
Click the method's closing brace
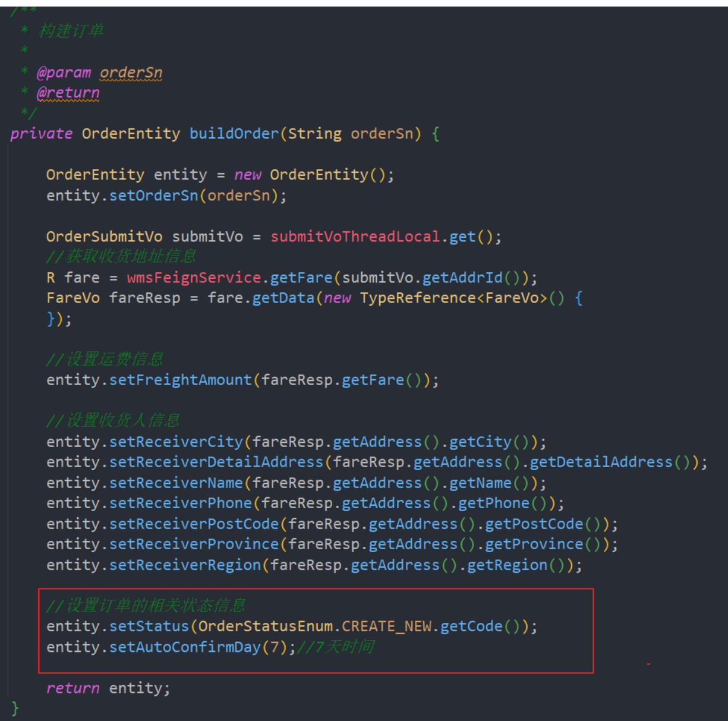tap(15, 709)
